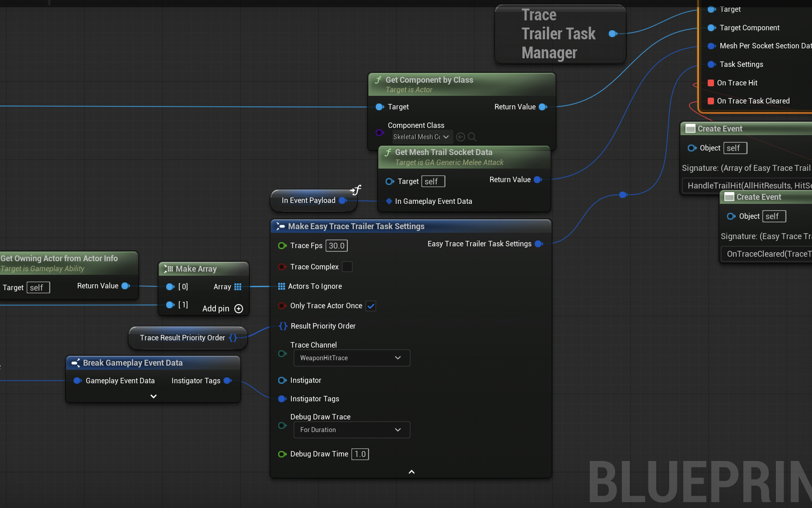Uncheck the Only Trace Actor Once checkbox

point(371,306)
